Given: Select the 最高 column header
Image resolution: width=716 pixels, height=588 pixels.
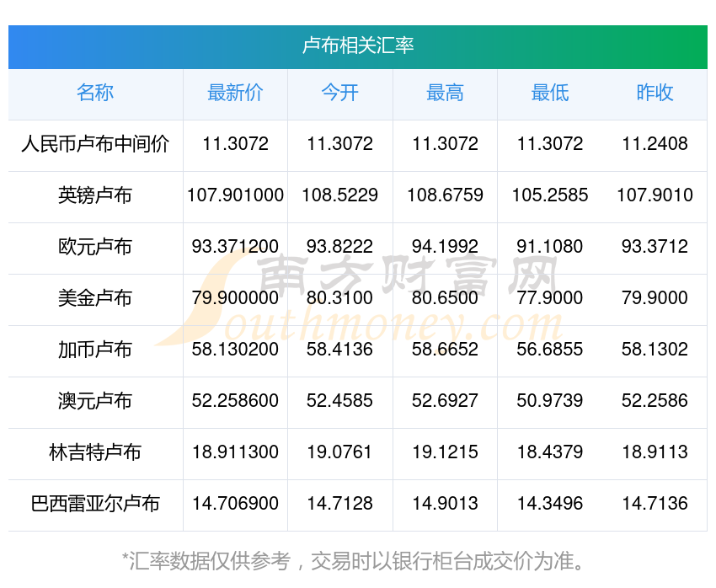Looking at the screenshot, I should 445,93.
